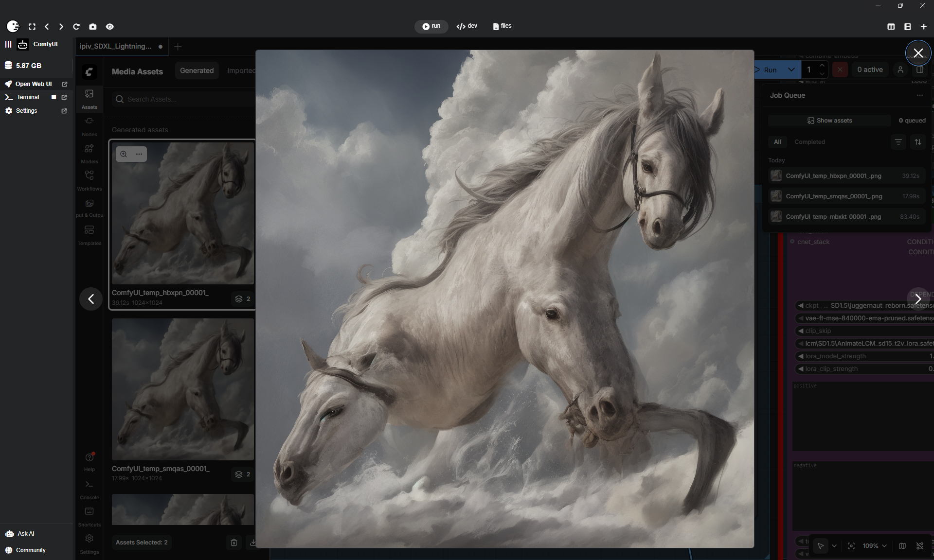934x560 pixels.
Task: Open the Workflows panel in left sidebar
Action: (x=89, y=179)
